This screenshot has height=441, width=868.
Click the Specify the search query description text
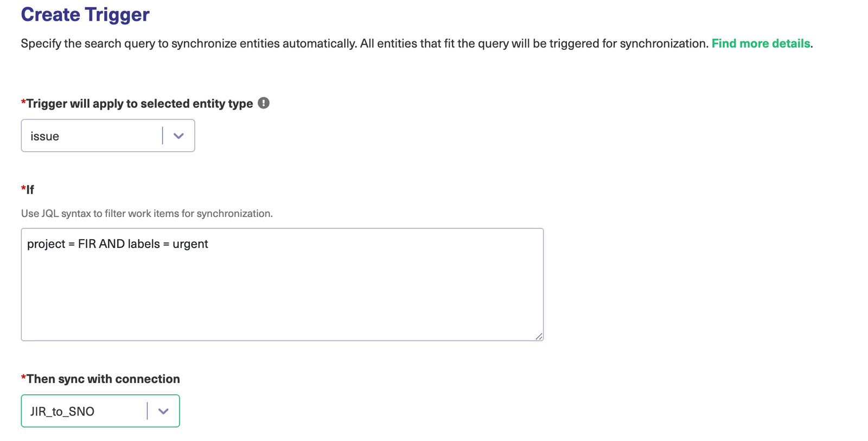tap(365, 43)
